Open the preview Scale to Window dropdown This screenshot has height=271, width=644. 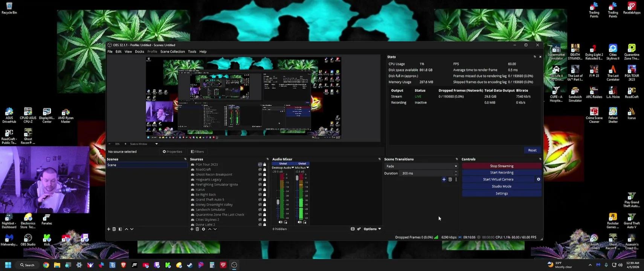coord(144,144)
